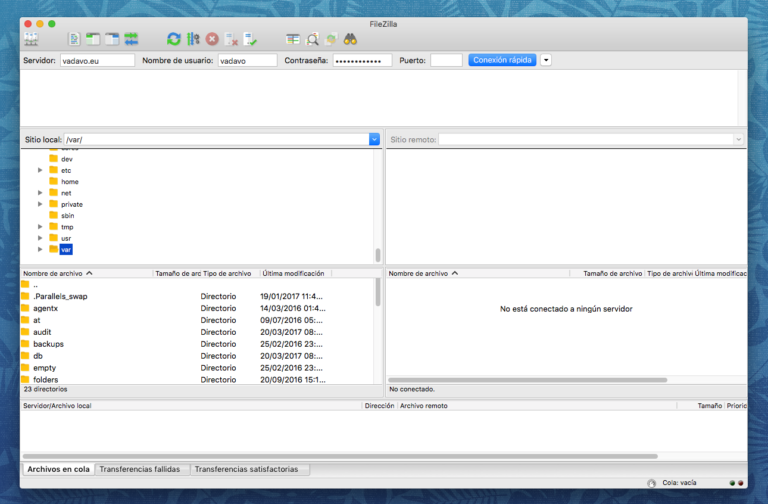Select the at directory row
768x504 pixels.
[196, 320]
